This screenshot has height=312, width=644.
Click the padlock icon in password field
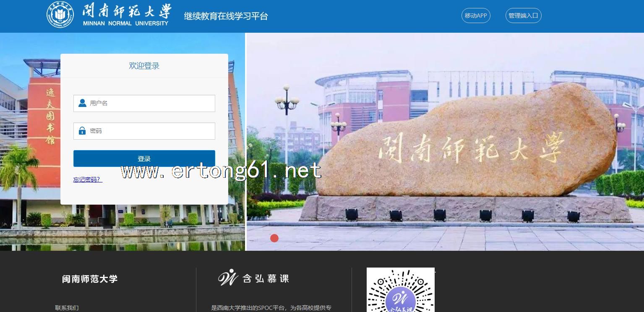82,131
